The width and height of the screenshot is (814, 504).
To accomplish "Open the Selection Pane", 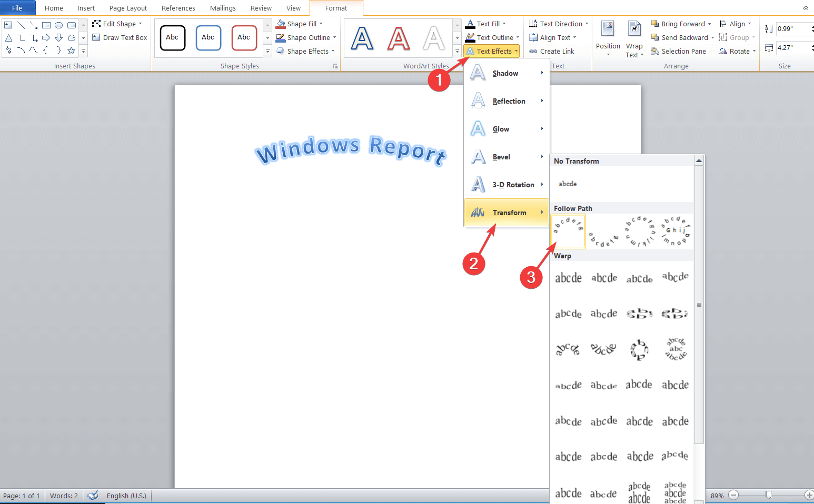I will coord(678,52).
